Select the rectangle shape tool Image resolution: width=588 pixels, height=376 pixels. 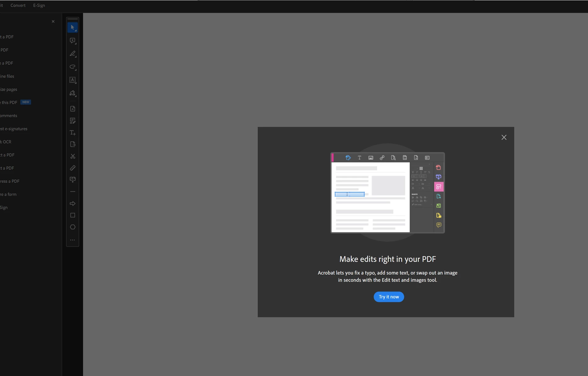72,215
